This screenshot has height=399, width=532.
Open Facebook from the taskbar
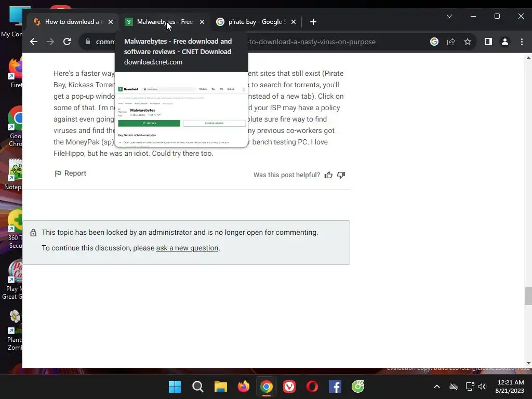coord(335,387)
